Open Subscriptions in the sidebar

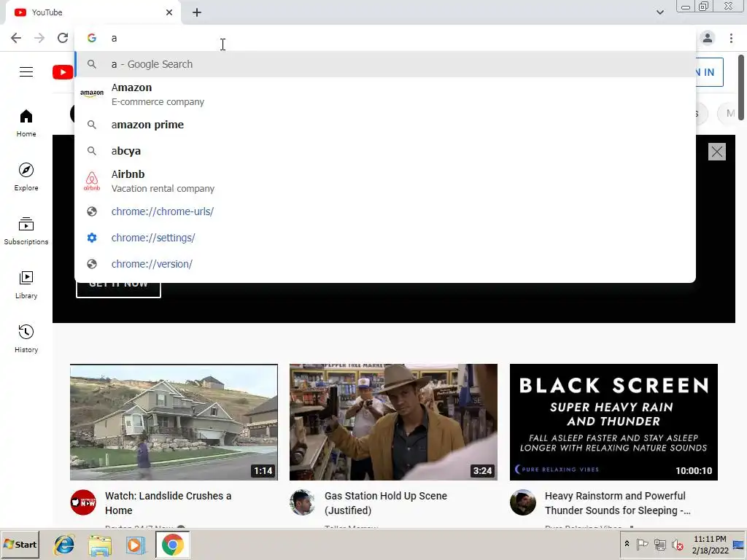tap(26, 231)
